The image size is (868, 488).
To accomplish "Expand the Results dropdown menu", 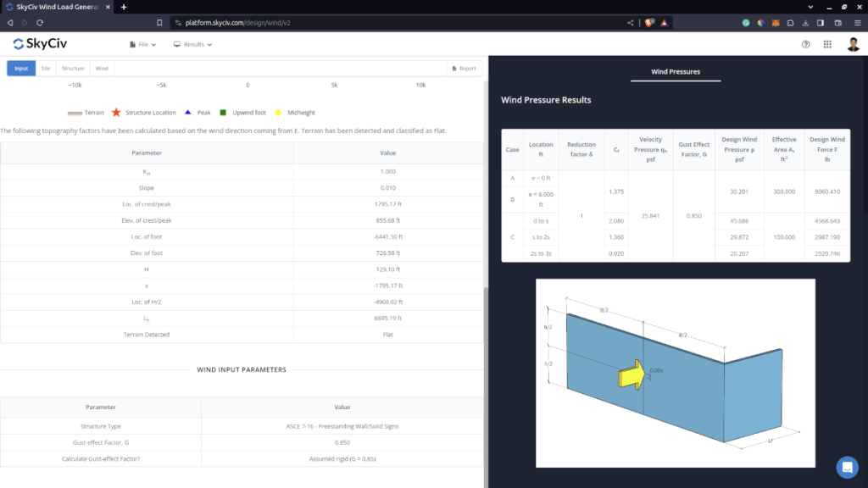I will pyautogui.click(x=192, y=44).
